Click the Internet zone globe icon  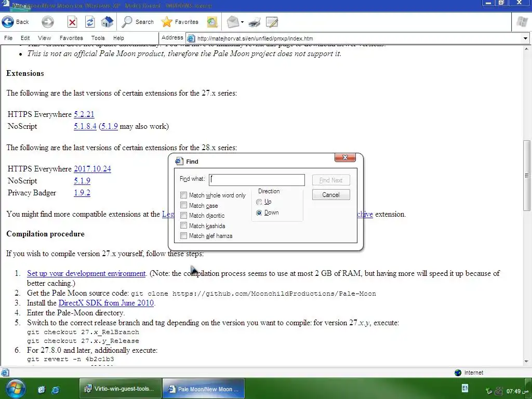point(458,373)
